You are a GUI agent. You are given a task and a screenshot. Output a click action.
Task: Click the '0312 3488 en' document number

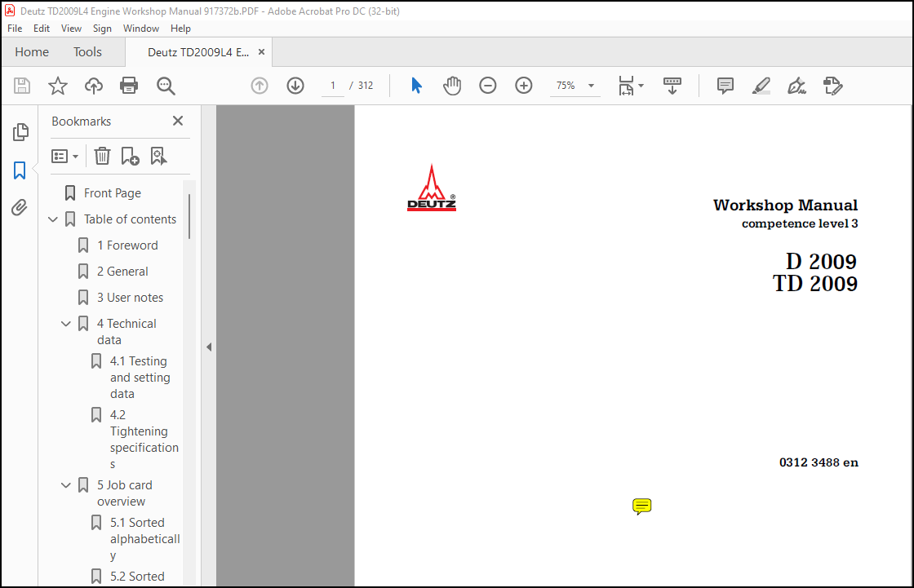[819, 462]
